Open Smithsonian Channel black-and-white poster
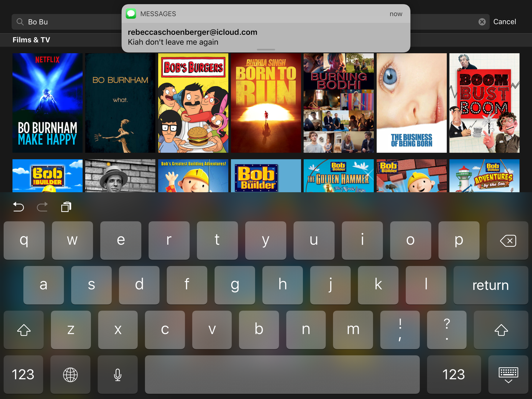The width and height of the screenshot is (532, 399). tap(120, 176)
